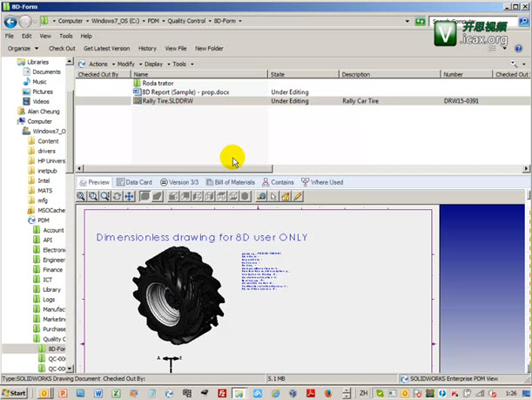Screen dimensions: 532x400
Task: Open the Tools menu in menu bar
Action: point(65,36)
